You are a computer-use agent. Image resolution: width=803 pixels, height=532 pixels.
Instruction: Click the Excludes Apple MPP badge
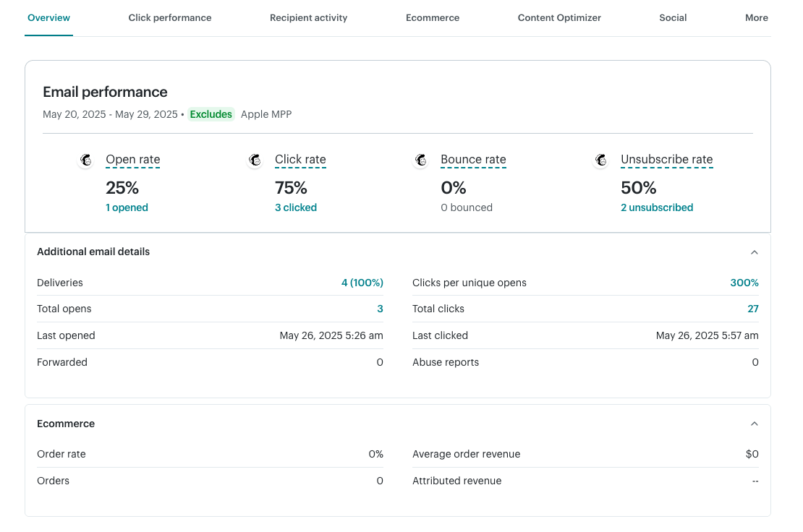point(211,114)
